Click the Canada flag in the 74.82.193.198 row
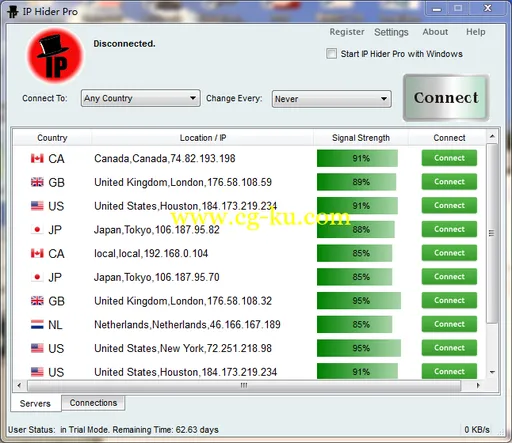Screen dimensions: 512x443 coord(37,158)
